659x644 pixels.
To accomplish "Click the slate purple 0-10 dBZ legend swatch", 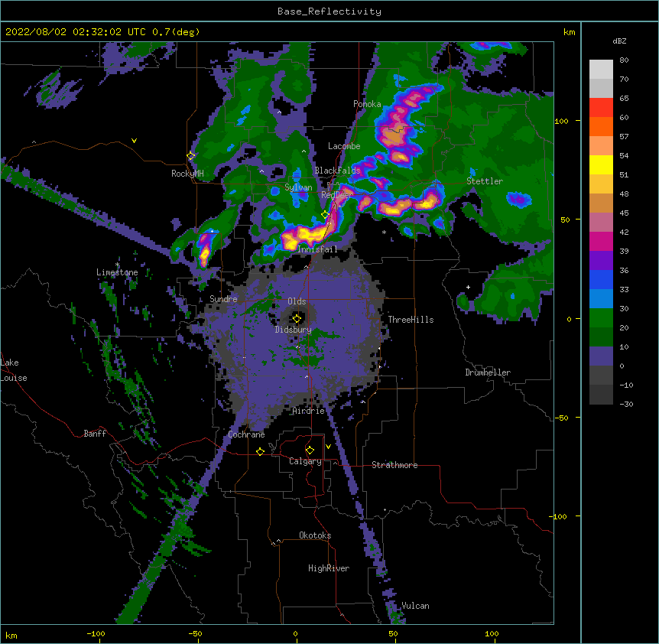I will (x=601, y=356).
